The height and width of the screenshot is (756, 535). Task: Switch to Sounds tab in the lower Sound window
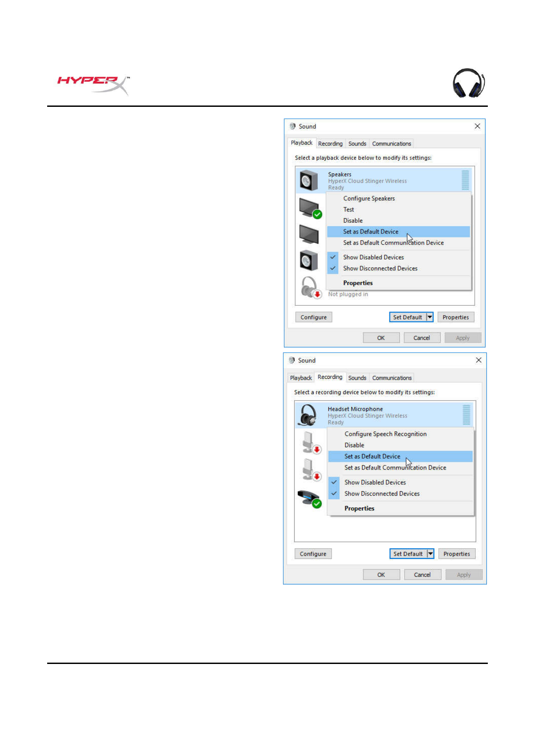[357, 378]
